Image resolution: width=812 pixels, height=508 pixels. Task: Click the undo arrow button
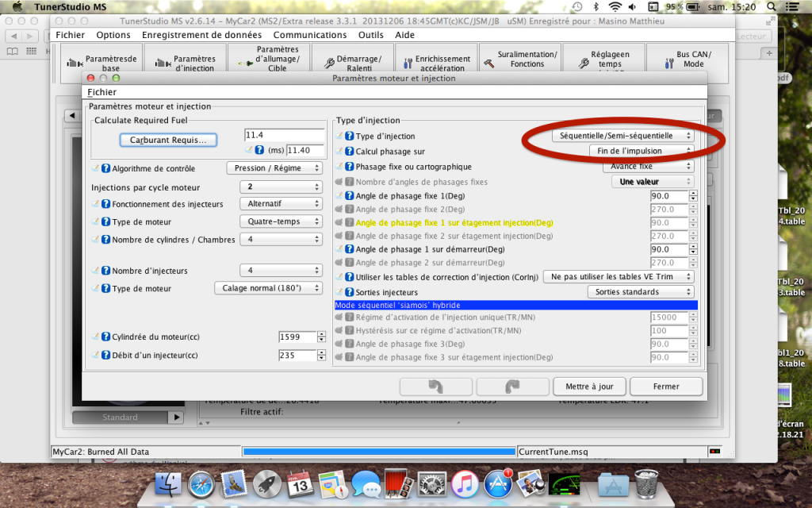[x=435, y=387]
